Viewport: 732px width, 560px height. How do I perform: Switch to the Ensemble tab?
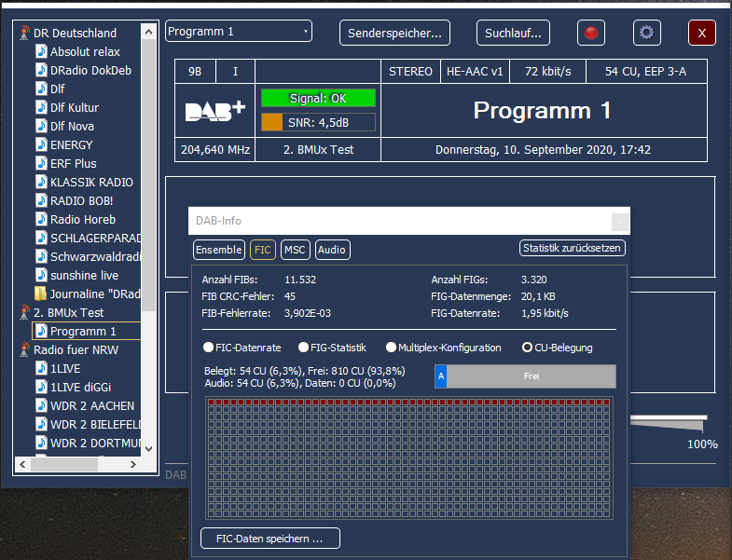(x=219, y=250)
